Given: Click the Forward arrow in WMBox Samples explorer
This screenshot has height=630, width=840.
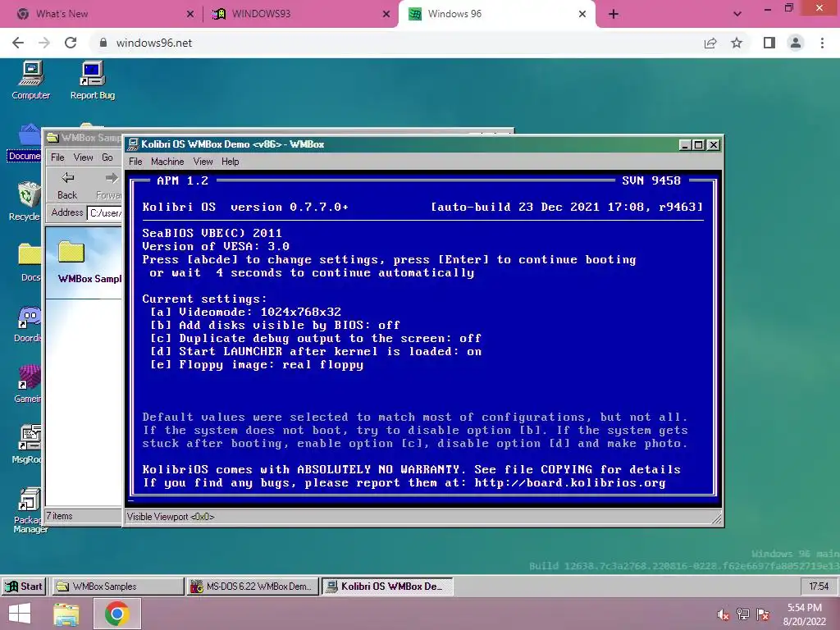Looking at the screenshot, I should coord(109,185).
